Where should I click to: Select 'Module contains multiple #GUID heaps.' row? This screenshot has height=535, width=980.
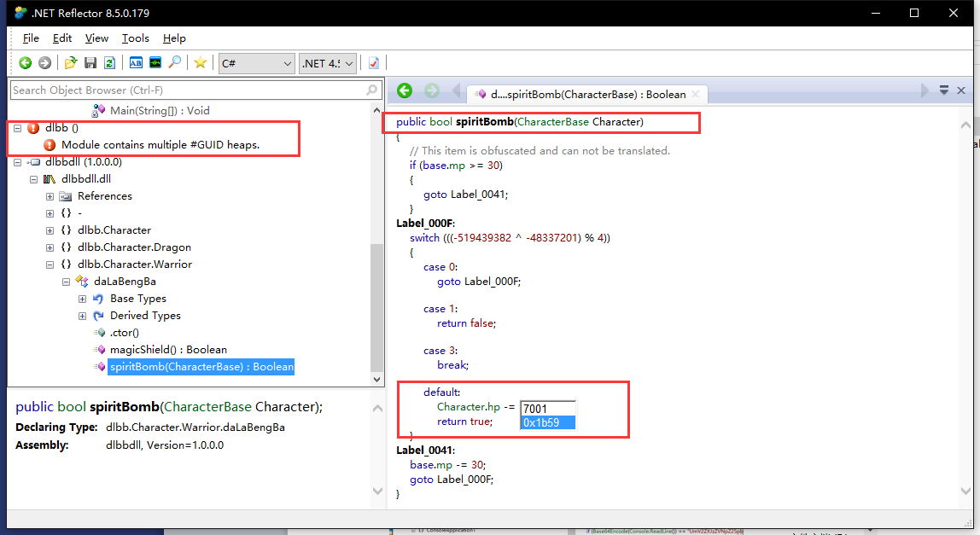click(x=160, y=145)
